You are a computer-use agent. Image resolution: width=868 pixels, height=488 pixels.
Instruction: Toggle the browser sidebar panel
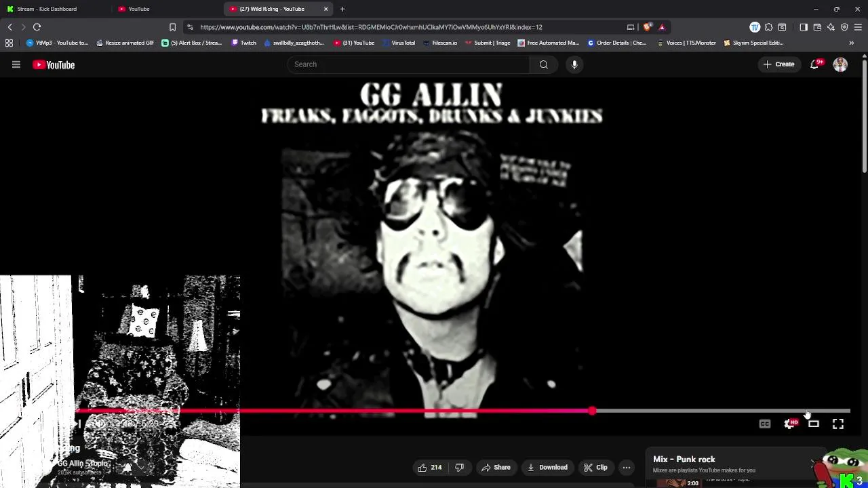click(804, 27)
